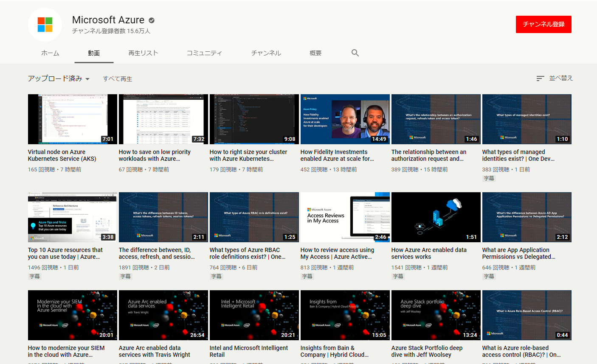The image size is (597, 364).
Task: Click the red チャンネル登録 subscribe button
Action: (543, 24)
